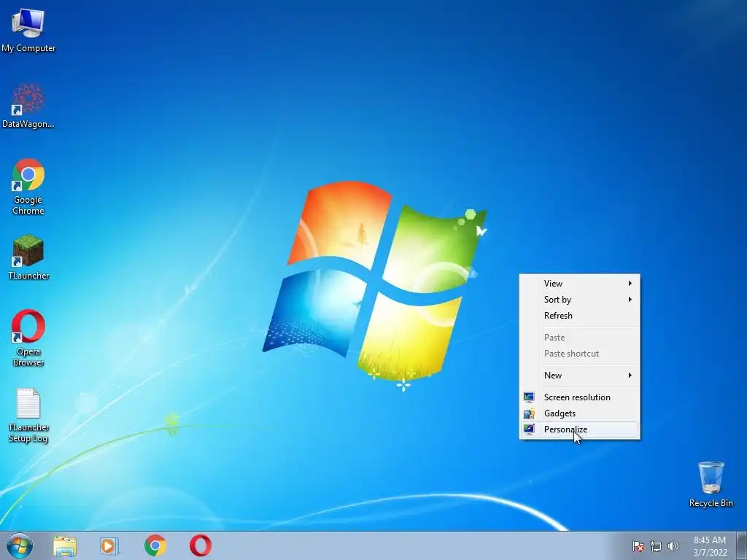Launch Windows Media Player from taskbar
The width and height of the screenshot is (747, 560).
point(109,545)
